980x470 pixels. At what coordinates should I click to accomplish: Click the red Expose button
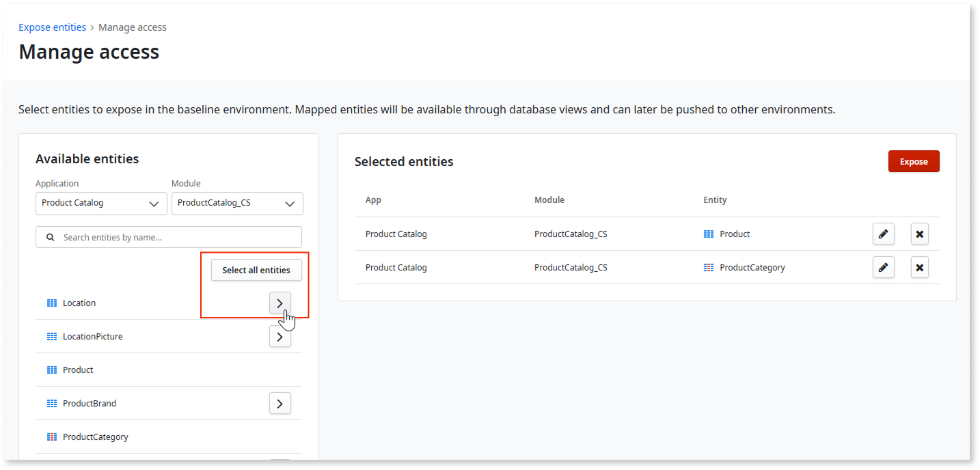pos(914,161)
